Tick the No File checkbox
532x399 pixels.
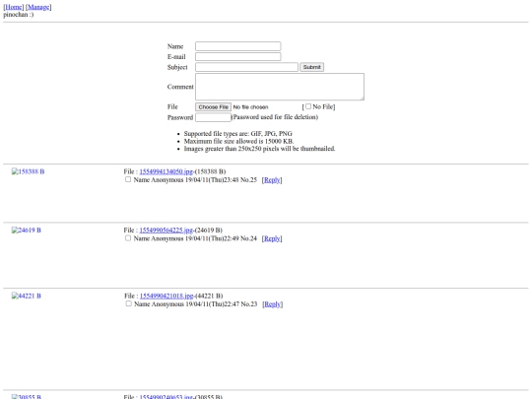click(308, 106)
